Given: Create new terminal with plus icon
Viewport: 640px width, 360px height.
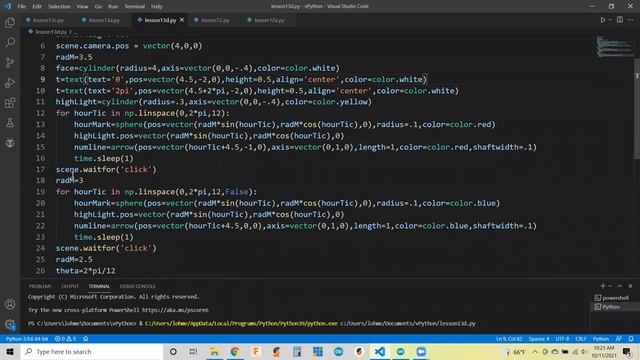Looking at the screenshot, I should [602, 286].
